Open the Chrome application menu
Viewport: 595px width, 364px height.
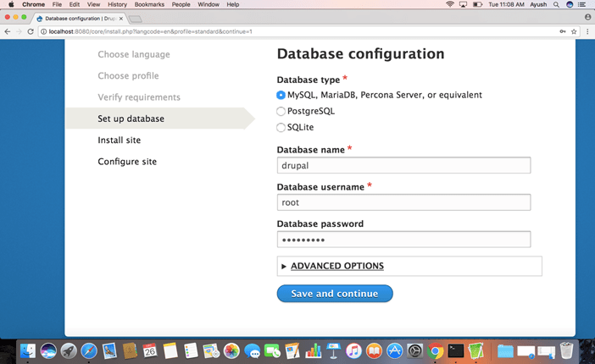pyautogui.click(x=33, y=4)
